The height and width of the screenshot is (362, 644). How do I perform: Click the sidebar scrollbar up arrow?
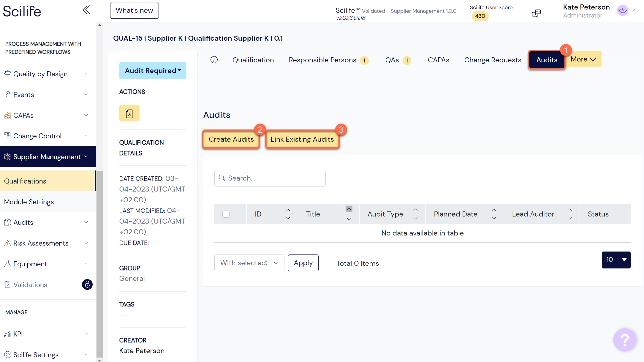click(99, 25)
